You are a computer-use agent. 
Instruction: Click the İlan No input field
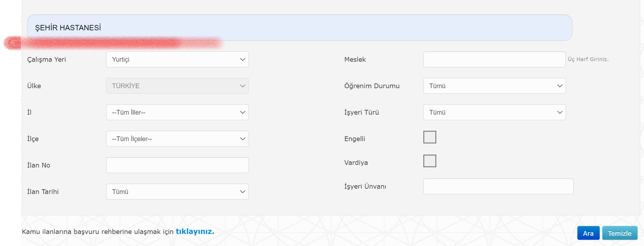[178, 165]
